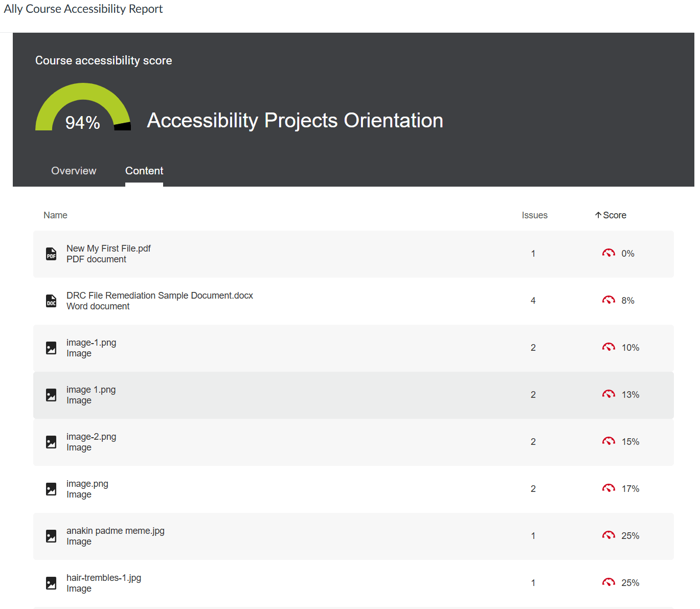700x609 pixels.
Task: Select the Word document icon for DRC File Remediation
Action: (x=51, y=301)
